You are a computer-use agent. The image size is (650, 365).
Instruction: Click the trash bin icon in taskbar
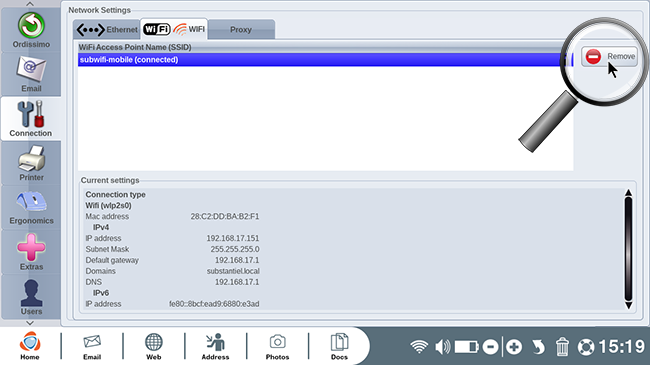[562, 346]
